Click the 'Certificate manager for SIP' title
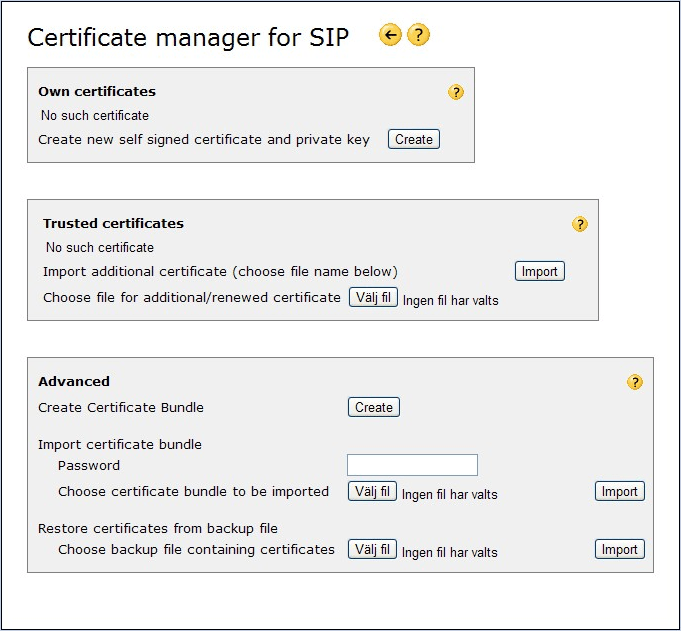The image size is (681, 631). point(188,38)
